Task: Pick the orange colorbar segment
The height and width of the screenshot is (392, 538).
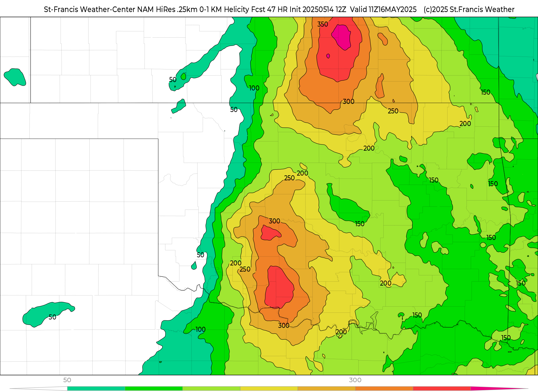Action: click(x=384, y=388)
